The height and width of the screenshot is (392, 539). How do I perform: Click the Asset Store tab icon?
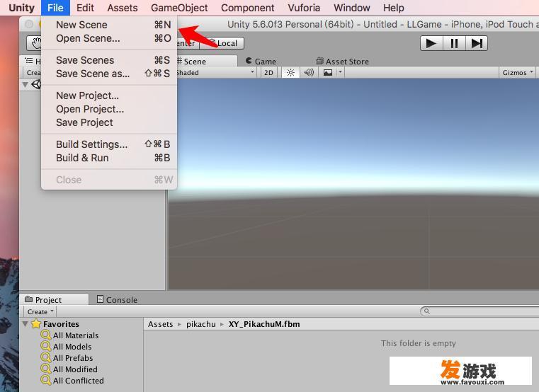[319, 61]
